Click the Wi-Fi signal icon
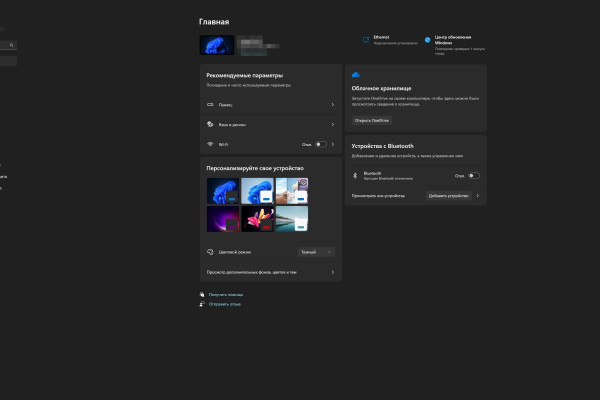 pyautogui.click(x=210, y=144)
